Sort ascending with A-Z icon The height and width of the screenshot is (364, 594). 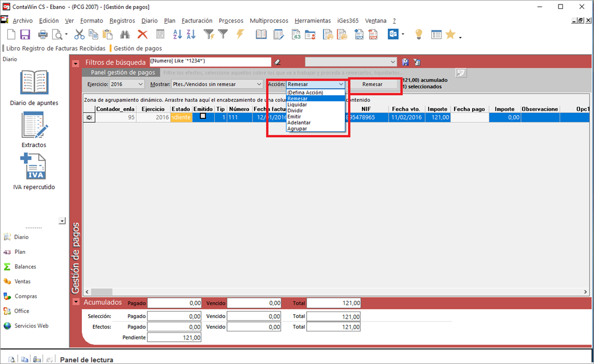point(177,35)
